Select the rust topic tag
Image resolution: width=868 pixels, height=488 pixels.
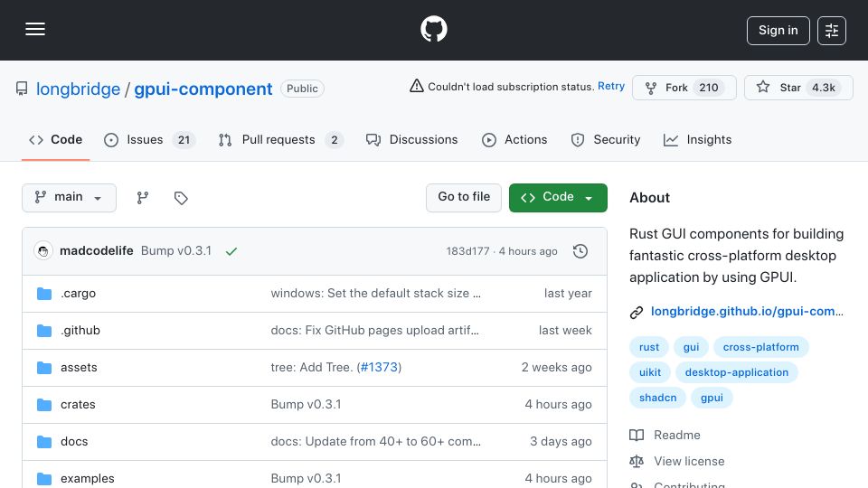click(x=649, y=347)
